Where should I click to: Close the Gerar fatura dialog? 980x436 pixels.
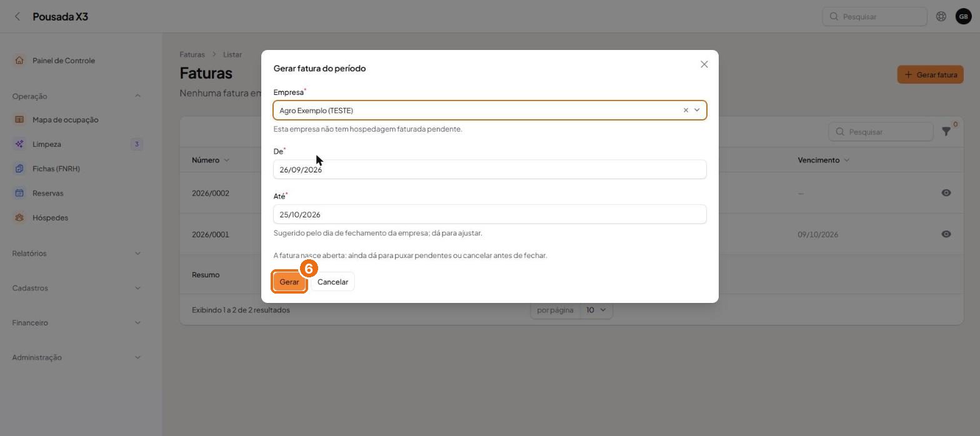(x=704, y=64)
